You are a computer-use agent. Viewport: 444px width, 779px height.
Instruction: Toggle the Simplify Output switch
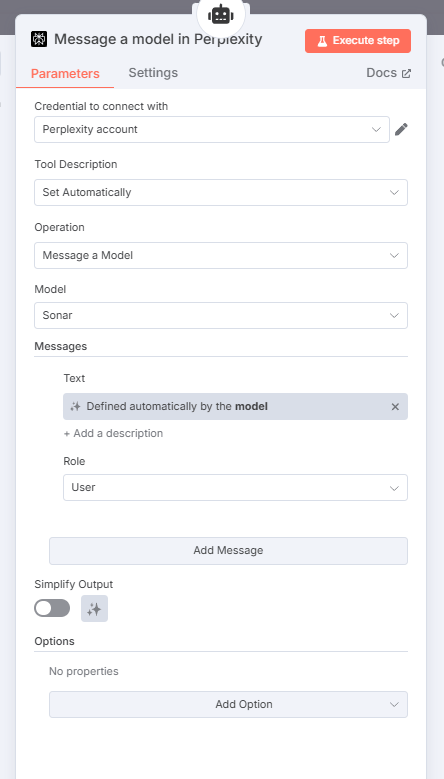click(52, 608)
